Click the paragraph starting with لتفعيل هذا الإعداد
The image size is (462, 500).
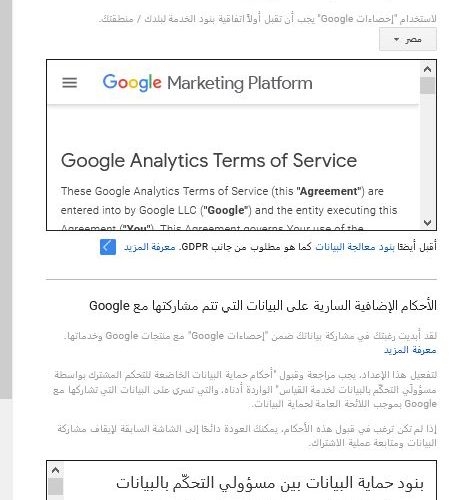coord(245,389)
